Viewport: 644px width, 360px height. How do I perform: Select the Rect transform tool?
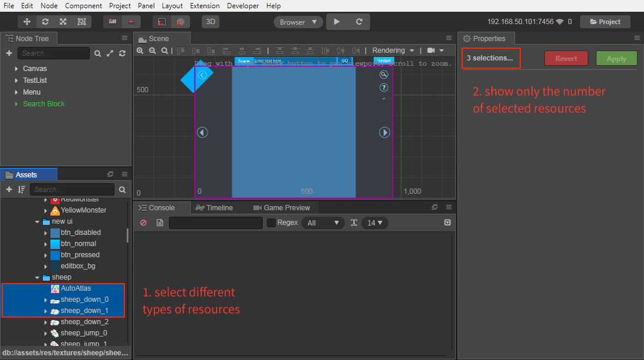tap(81, 22)
